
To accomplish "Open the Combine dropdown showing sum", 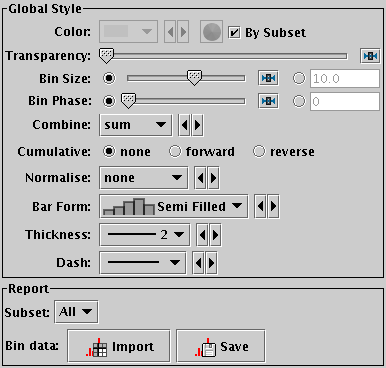I will click(136, 125).
